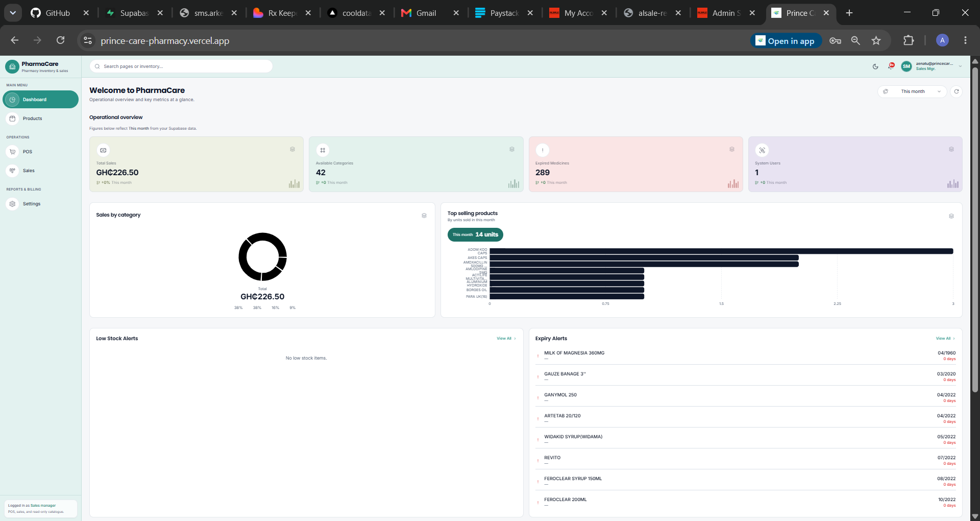Toggle dark mode moon icon
The width and height of the screenshot is (980, 521).
pos(875,66)
